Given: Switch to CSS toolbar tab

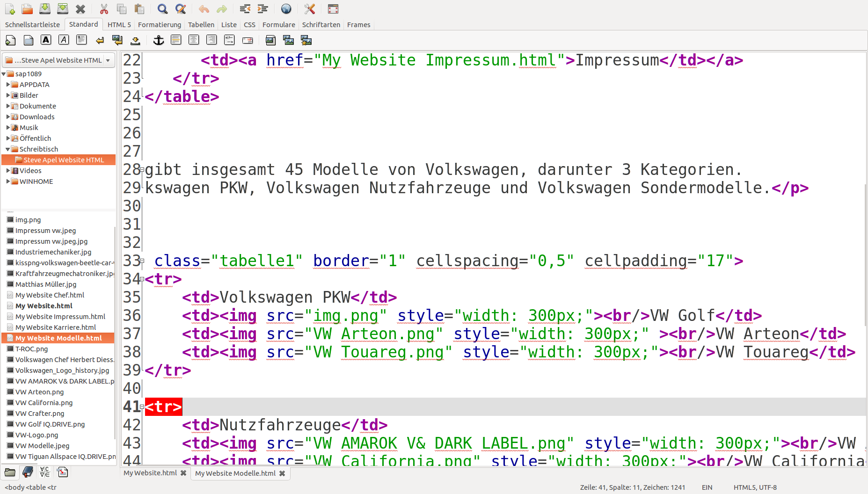Looking at the screenshot, I should pyautogui.click(x=249, y=24).
